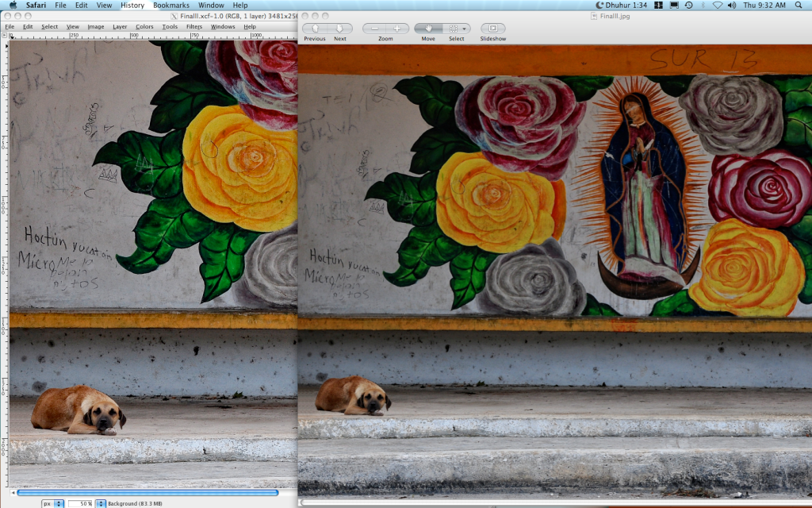The height and width of the screenshot is (508, 812).
Task: Activate the Move hand tool
Action: pyautogui.click(x=428, y=29)
